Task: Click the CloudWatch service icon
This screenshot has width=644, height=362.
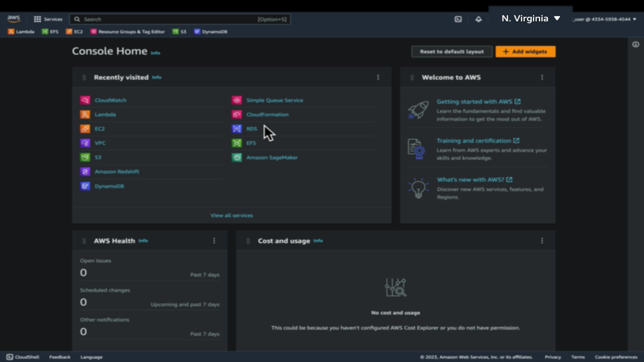Action: pos(85,100)
